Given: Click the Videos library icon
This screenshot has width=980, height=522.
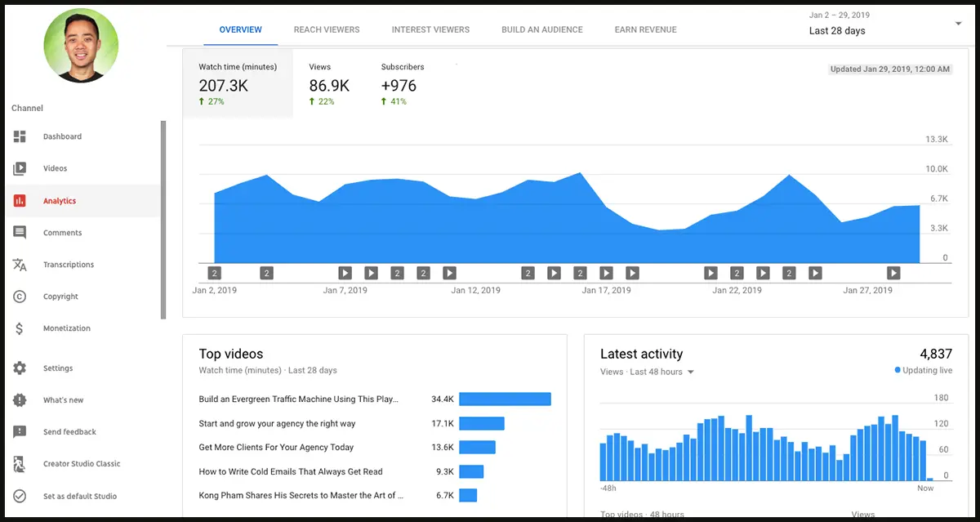Looking at the screenshot, I should pos(20,168).
